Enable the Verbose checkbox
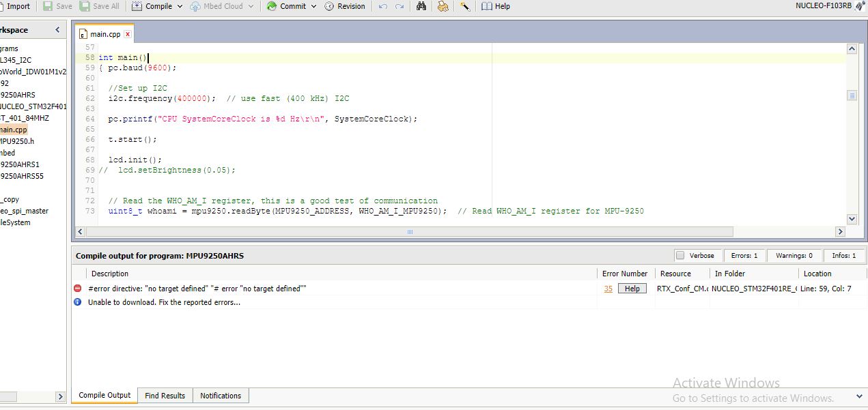 coord(680,256)
